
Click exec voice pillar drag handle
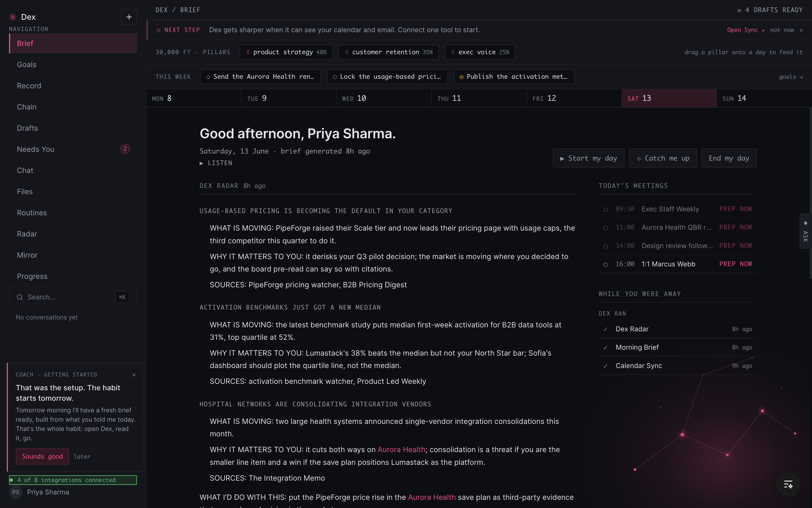coord(453,52)
